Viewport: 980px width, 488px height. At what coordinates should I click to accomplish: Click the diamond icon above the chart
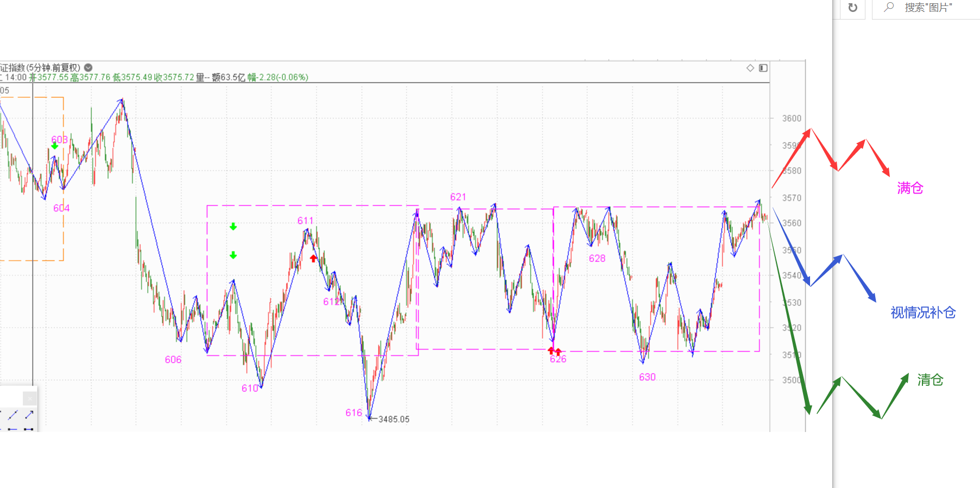750,68
